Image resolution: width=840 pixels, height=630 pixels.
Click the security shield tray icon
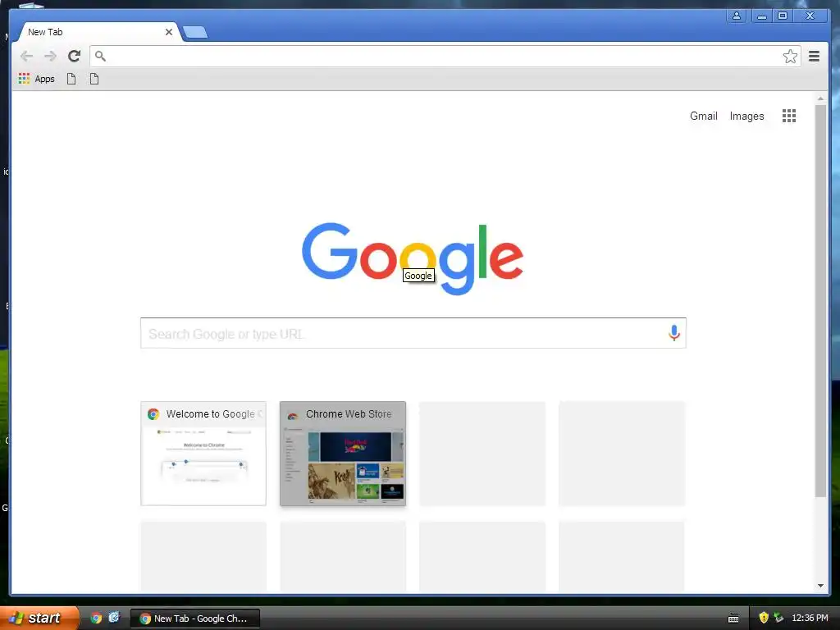point(764,618)
